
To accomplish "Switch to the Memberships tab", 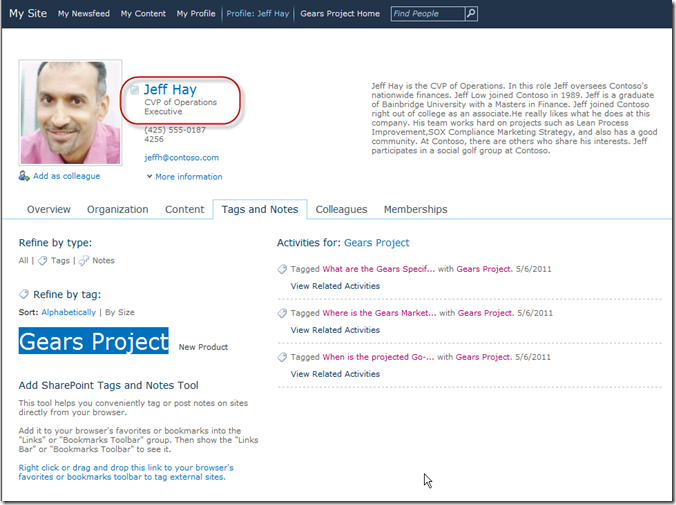I will coord(416,210).
